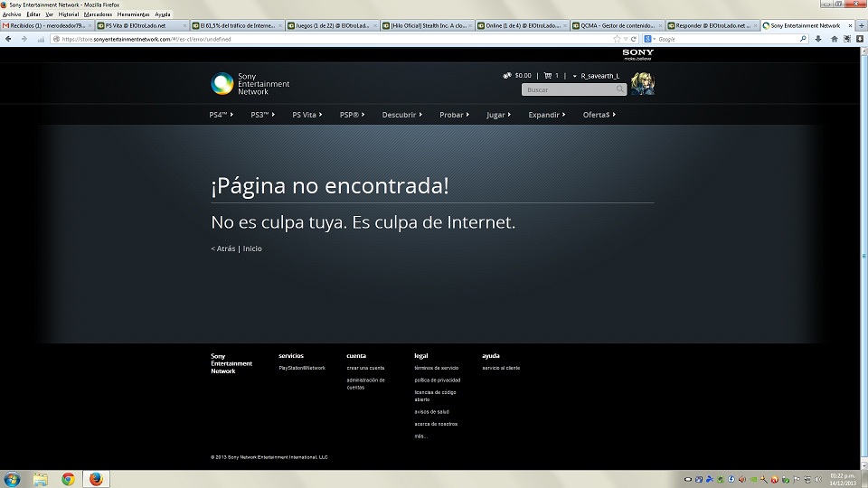Click the user avatar picture
868x488 pixels.
(643, 83)
